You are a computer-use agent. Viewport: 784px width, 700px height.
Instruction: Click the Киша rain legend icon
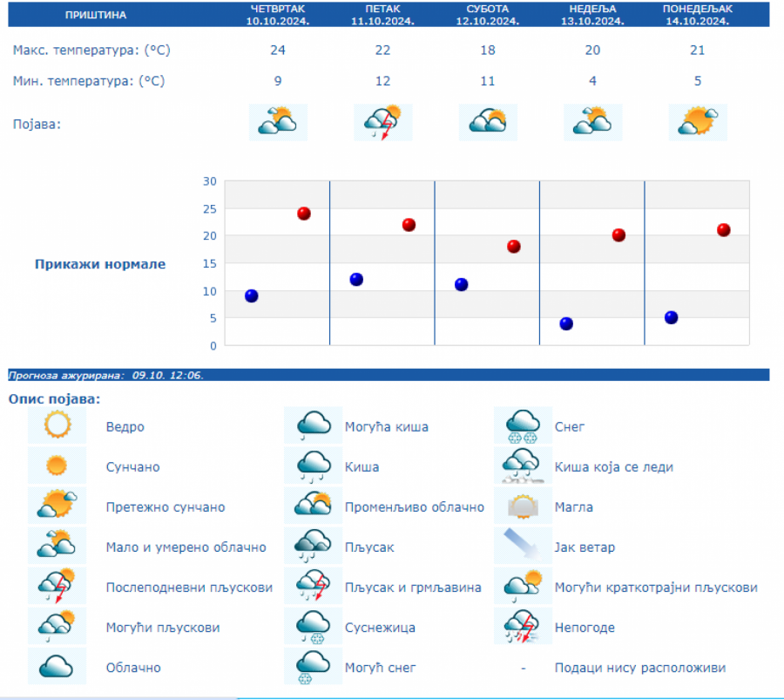click(314, 466)
